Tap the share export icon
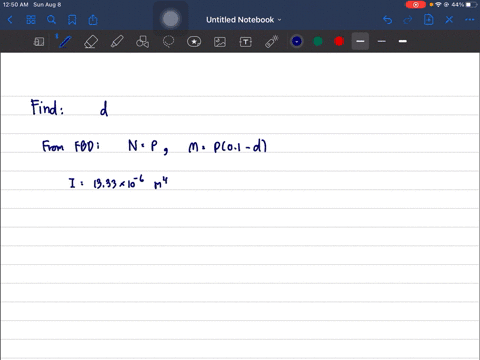The width and height of the screenshot is (480, 360). (x=93, y=20)
